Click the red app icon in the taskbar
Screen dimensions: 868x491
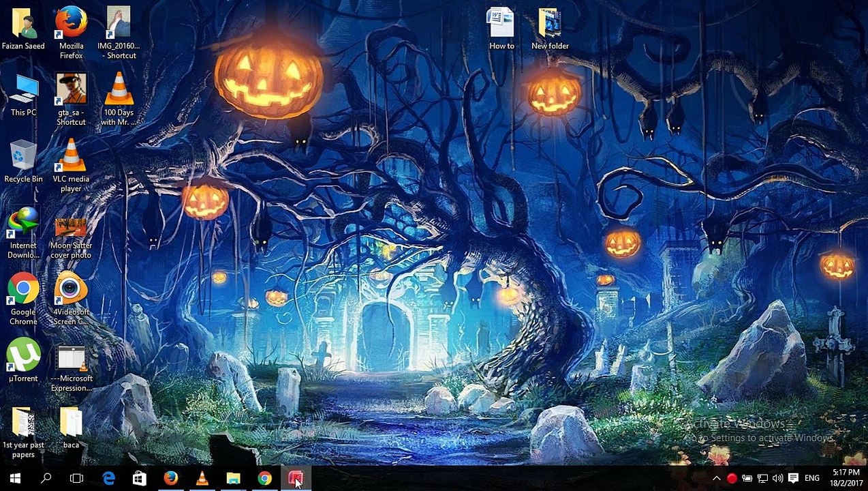[x=296, y=479]
